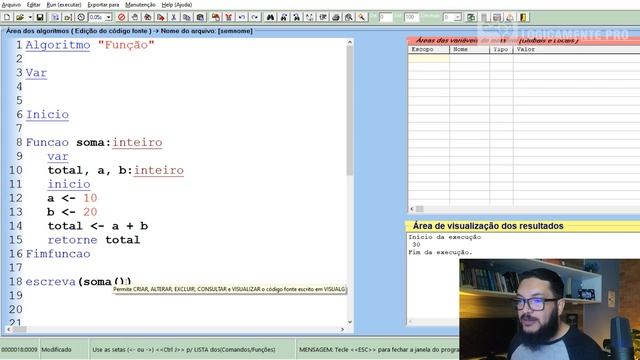Click 'escreva(soma())' on line 18
The width and height of the screenshot is (640, 360).
[78, 282]
